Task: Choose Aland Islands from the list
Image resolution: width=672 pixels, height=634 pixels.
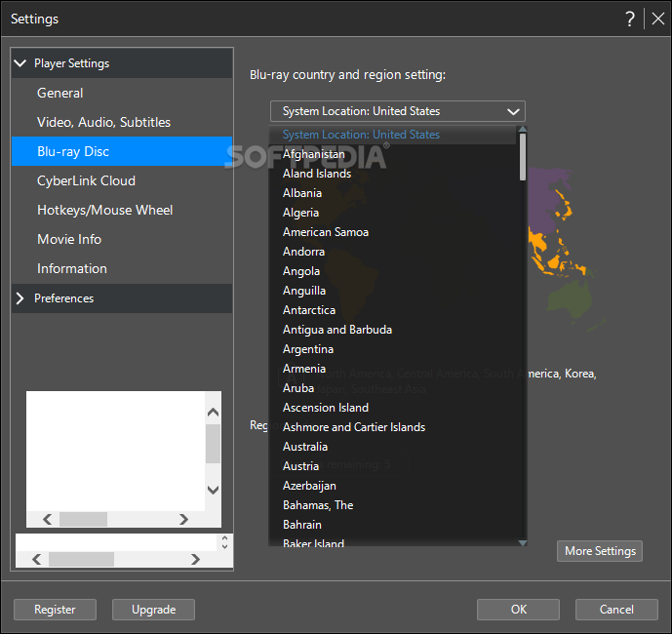Action: (393, 174)
